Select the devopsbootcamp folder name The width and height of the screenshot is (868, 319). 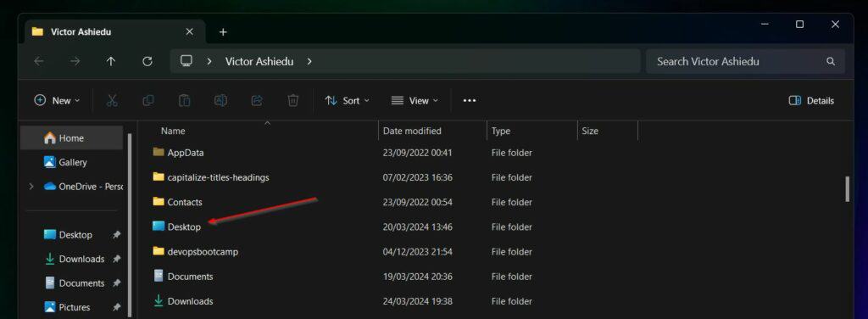203,252
